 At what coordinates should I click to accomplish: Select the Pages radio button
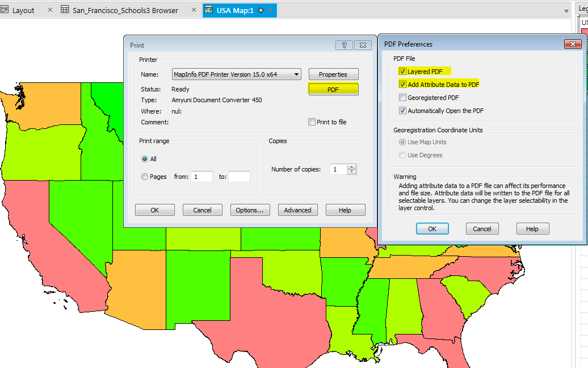click(145, 177)
